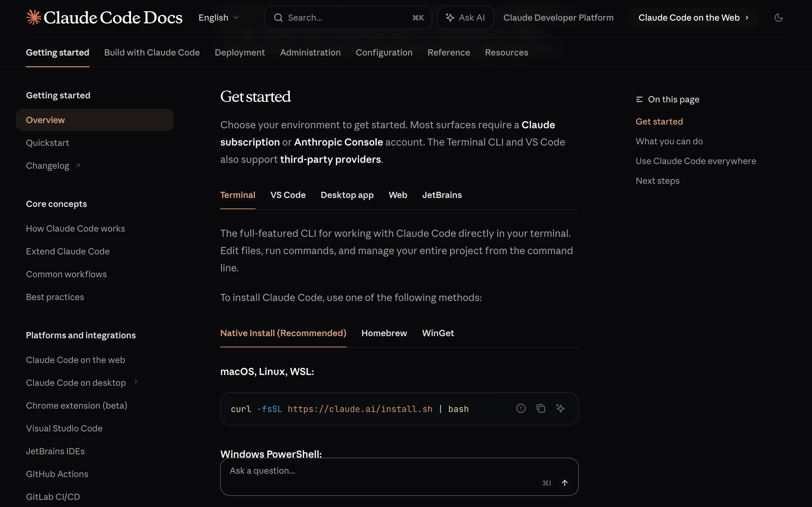Submit question with the arrow icon
Image resolution: width=812 pixels, height=507 pixels.
(x=565, y=483)
